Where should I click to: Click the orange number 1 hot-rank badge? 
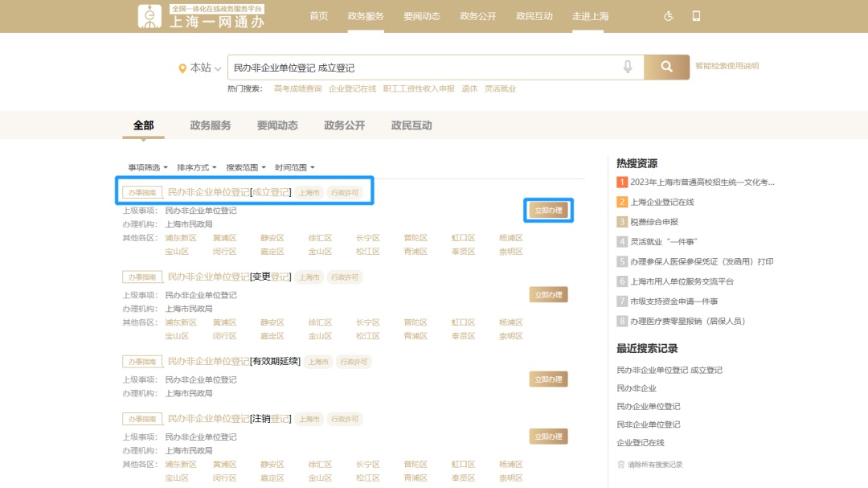coord(621,182)
